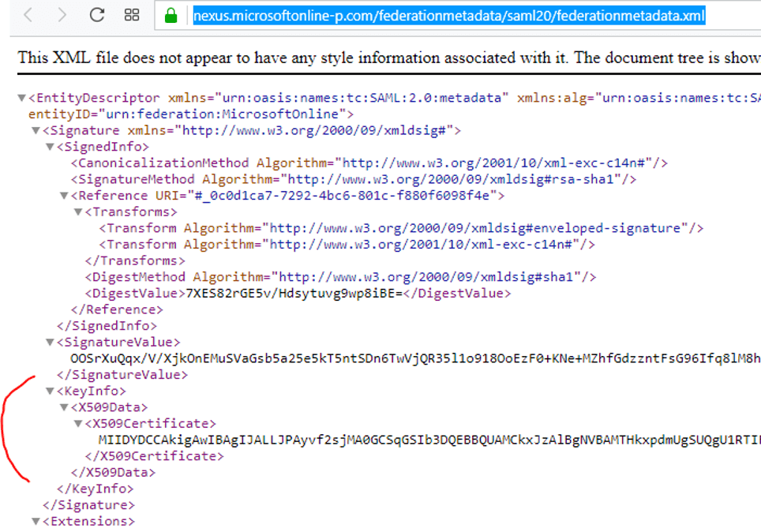Screen dimensions: 761x532
Task: Collapse the SignedInfo node
Action: click(51, 148)
